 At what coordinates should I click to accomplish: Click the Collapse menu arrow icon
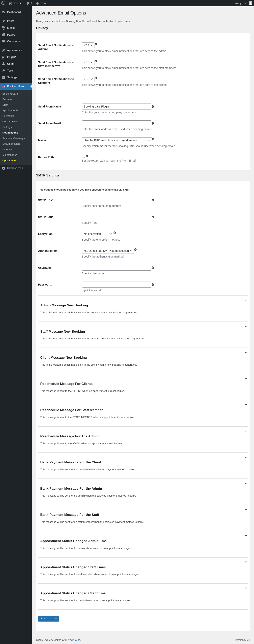pyautogui.click(x=4, y=168)
